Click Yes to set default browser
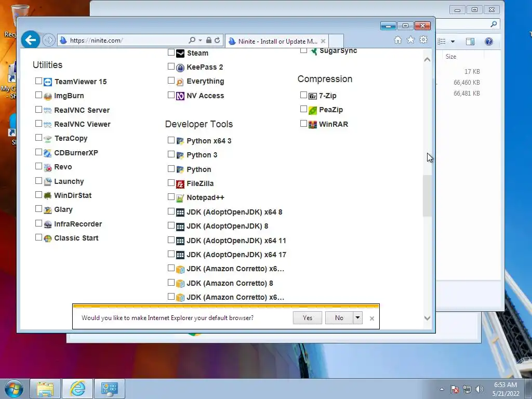 pyautogui.click(x=308, y=318)
